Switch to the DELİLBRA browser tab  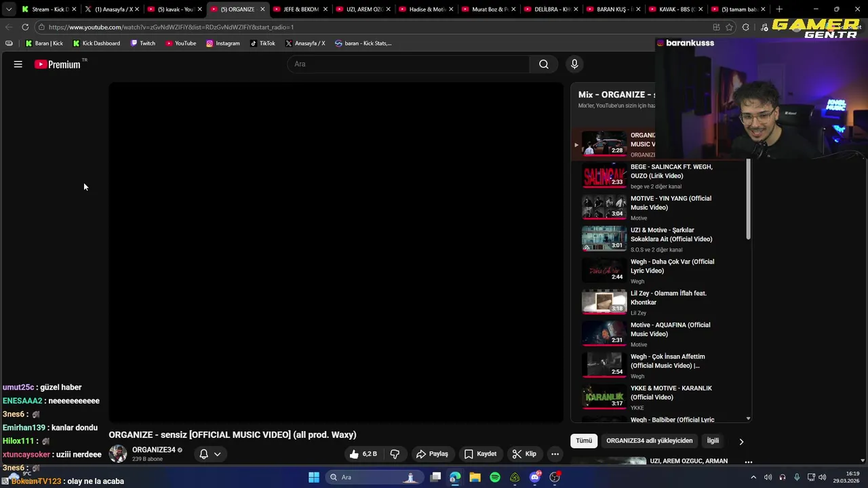550,9
